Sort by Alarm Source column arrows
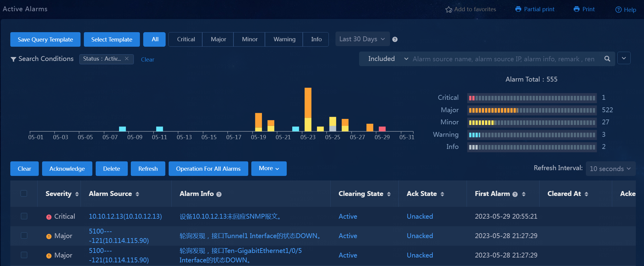The image size is (644, 266). (137, 194)
